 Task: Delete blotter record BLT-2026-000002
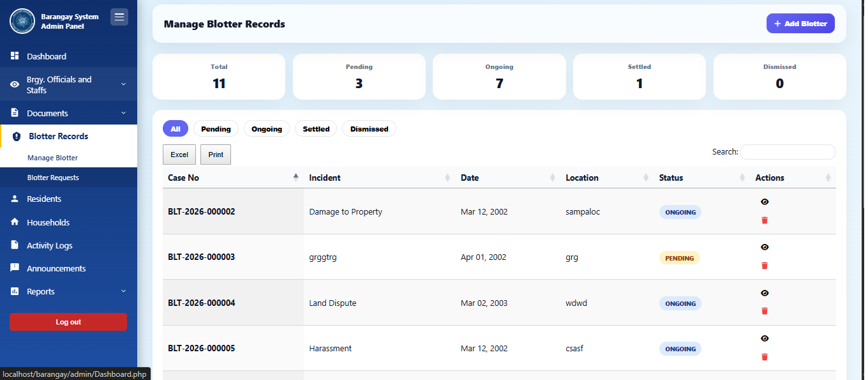pos(765,220)
